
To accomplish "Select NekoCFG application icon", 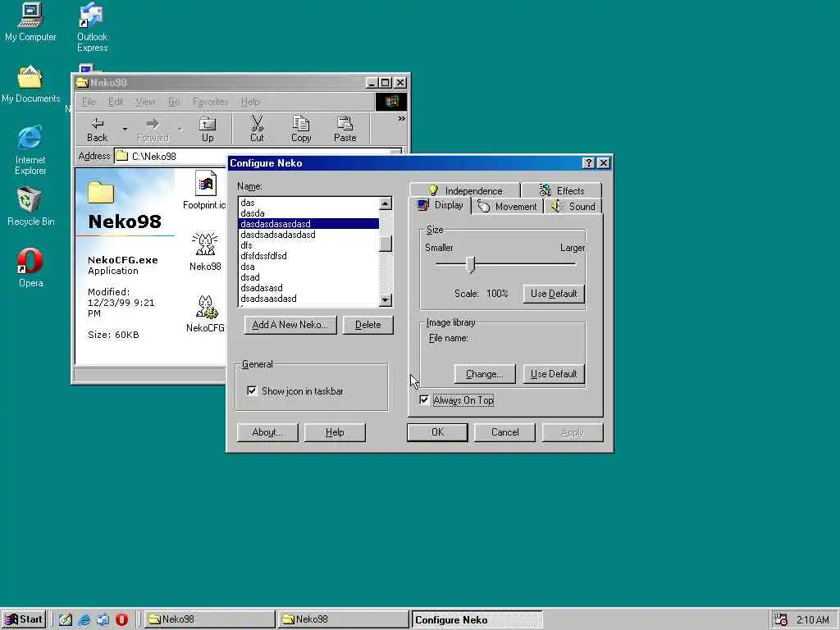I will coord(205,314).
